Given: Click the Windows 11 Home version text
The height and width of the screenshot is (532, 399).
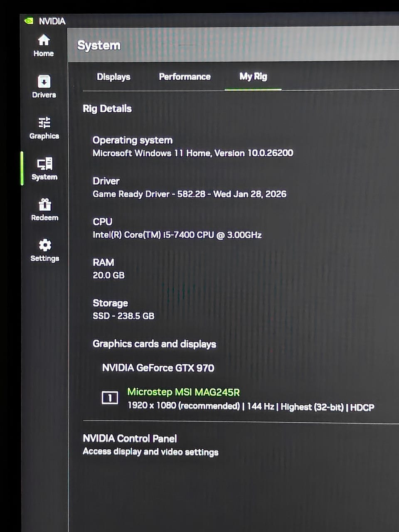Looking at the screenshot, I should (193, 153).
